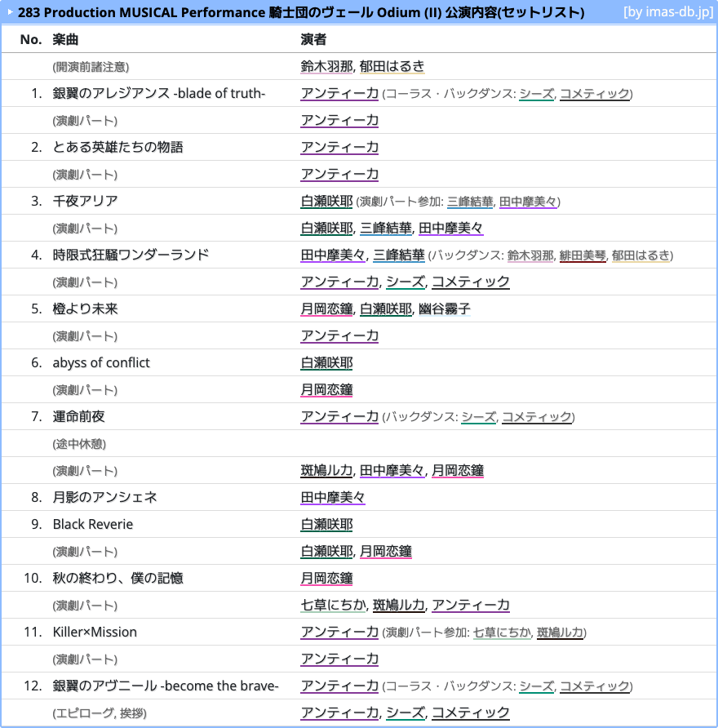Viewport: 718px width, 728px height.
Task: Open 鈴木羽那 backdance link in the 時限式狂騒ワンダーランド row
Action: click(x=530, y=255)
